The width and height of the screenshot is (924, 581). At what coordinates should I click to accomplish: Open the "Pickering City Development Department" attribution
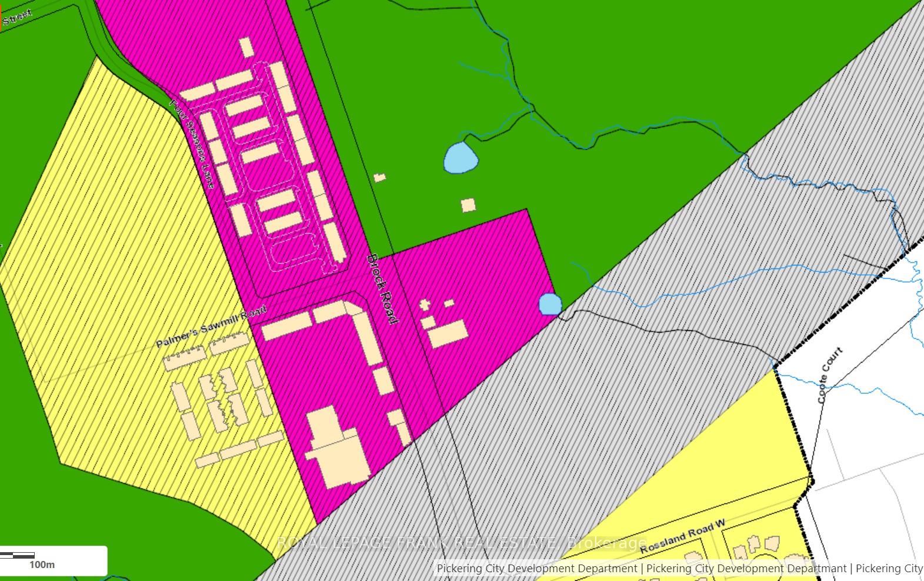click(x=537, y=569)
